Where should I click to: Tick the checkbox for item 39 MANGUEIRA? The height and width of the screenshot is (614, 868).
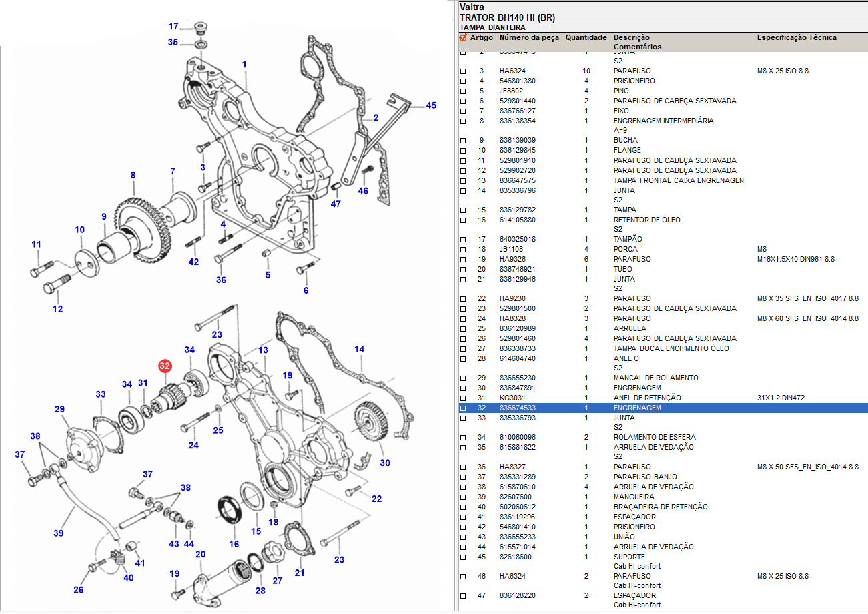point(463,497)
